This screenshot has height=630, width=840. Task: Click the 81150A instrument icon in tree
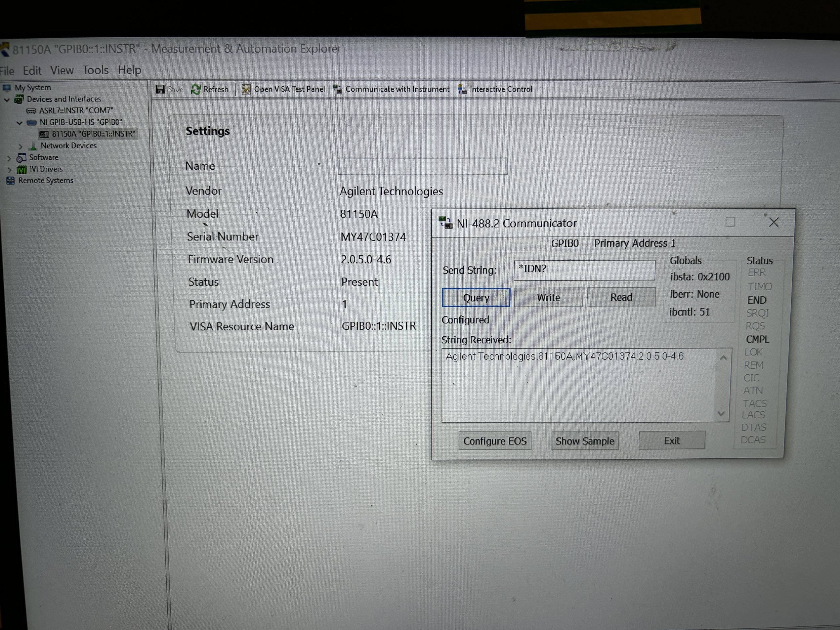click(44, 134)
